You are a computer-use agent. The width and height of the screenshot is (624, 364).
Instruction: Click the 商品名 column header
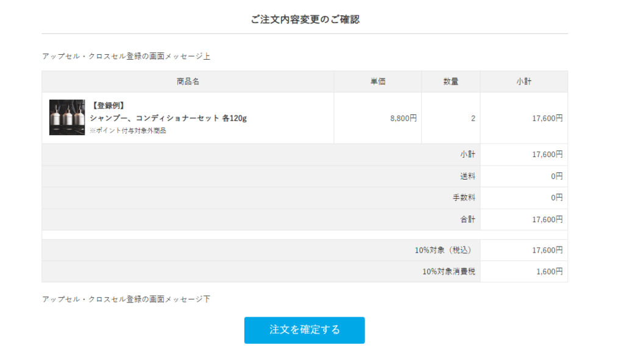tap(188, 82)
